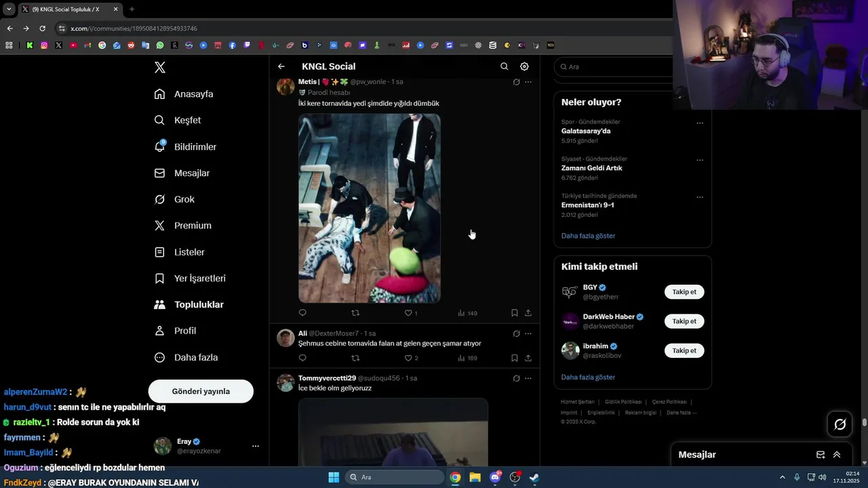Expand the Daha fazla menu
The height and width of the screenshot is (488, 868).
pos(186,357)
